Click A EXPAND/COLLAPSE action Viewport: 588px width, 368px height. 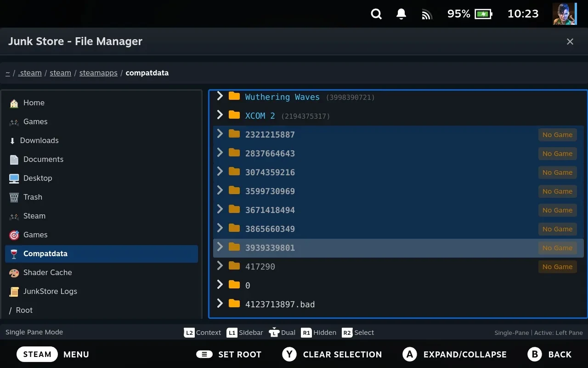(x=454, y=354)
